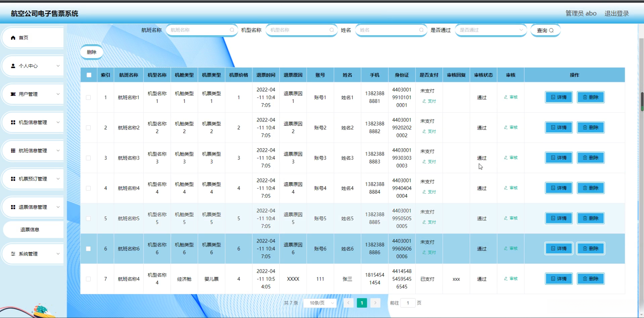Click the 系统管理 settings icon
This screenshot has width=644, height=318.
(x=13, y=254)
